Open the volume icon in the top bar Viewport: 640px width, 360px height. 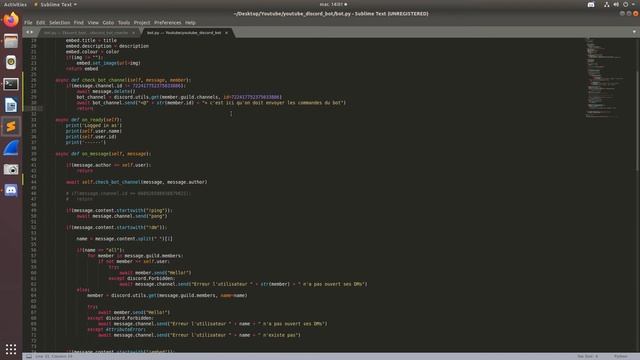click(x=616, y=4)
